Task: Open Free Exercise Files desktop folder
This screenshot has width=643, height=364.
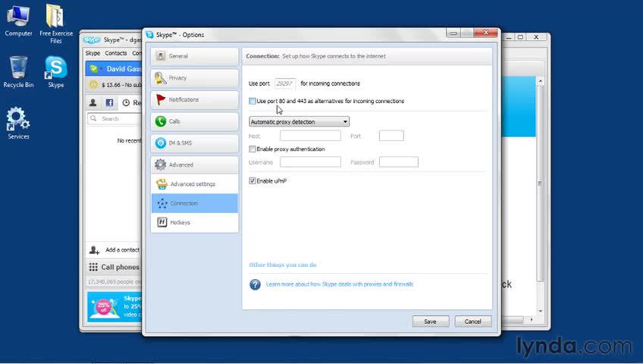Action: click(x=56, y=24)
